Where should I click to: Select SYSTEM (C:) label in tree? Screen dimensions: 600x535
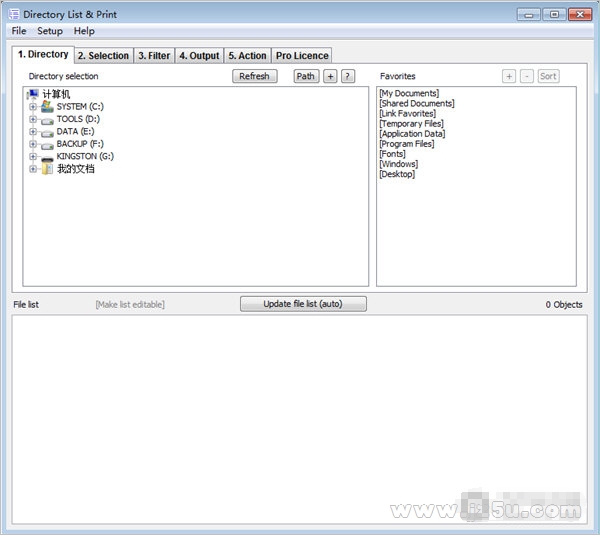coord(80,106)
